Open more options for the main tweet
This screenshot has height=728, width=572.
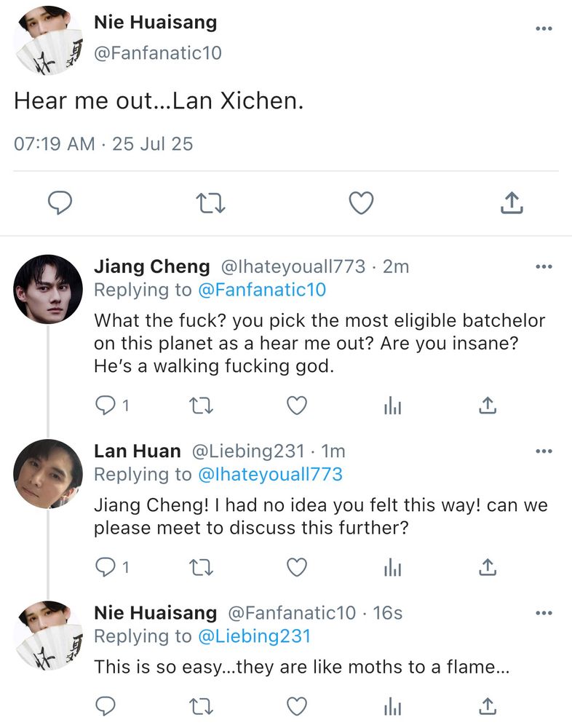click(543, 28)
